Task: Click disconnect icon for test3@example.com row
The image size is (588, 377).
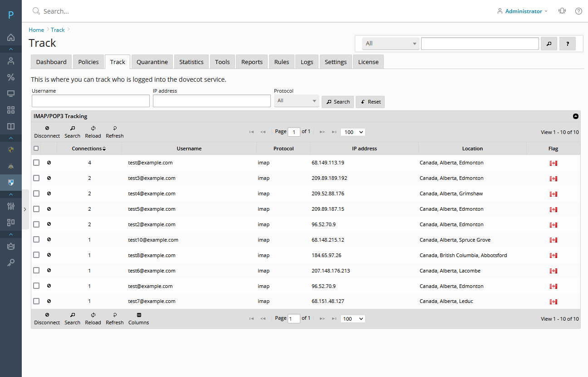Action: (x=49, y=178)
